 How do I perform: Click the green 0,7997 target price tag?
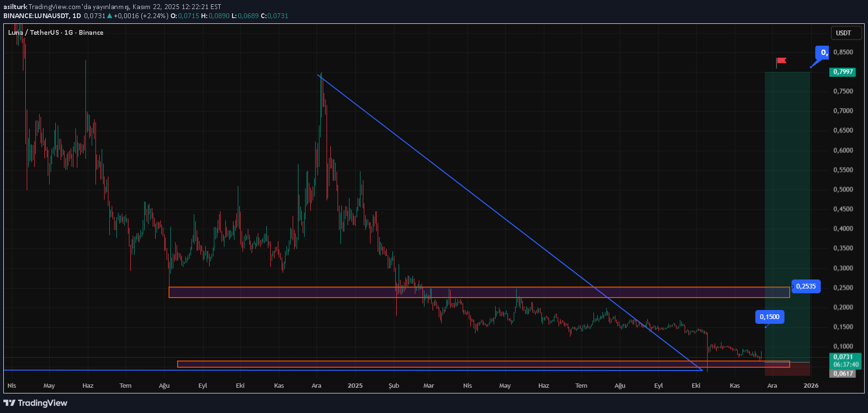843,72
